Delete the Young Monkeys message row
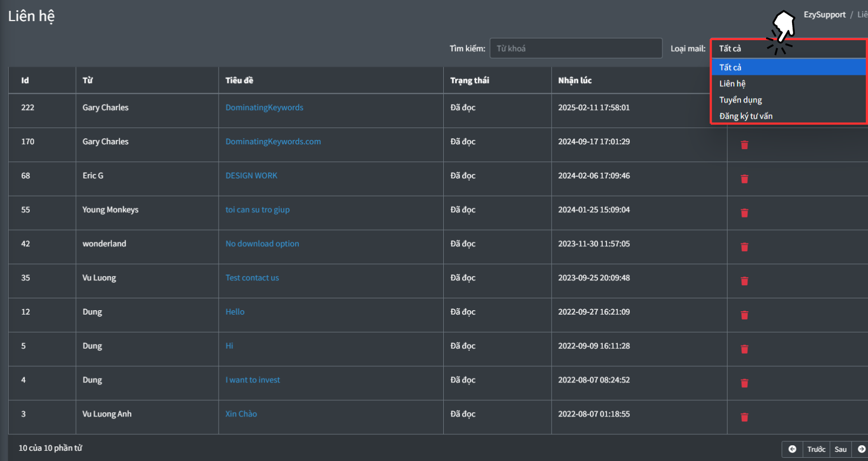Viewport: 868px width, 461px height. click(x=744, y=213)
